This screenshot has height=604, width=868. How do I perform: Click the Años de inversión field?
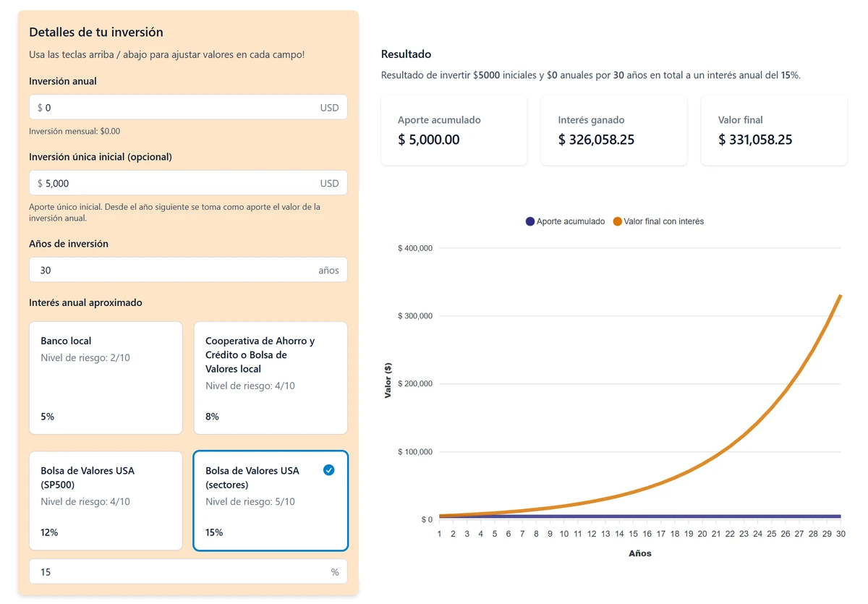174,271
